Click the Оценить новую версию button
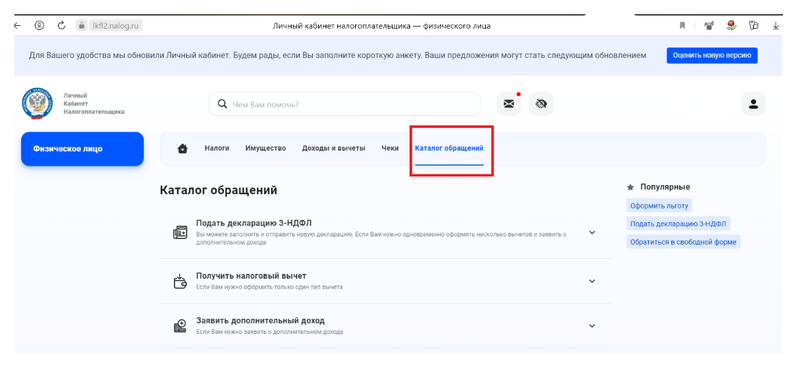 pos(712,56)
